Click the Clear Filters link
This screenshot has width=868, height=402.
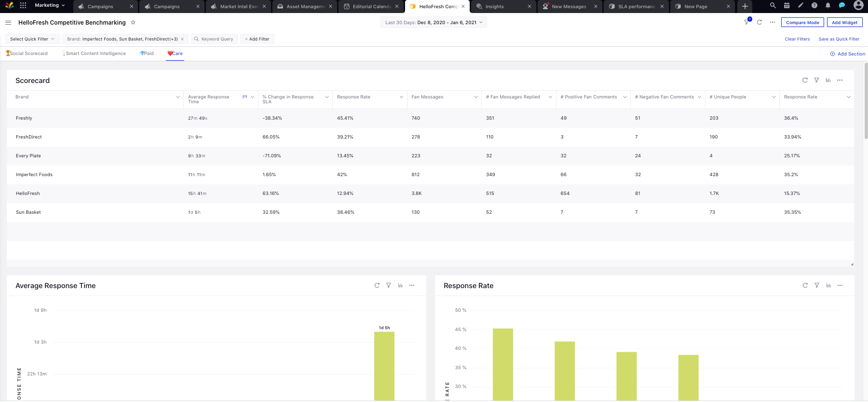coord(797,39)
